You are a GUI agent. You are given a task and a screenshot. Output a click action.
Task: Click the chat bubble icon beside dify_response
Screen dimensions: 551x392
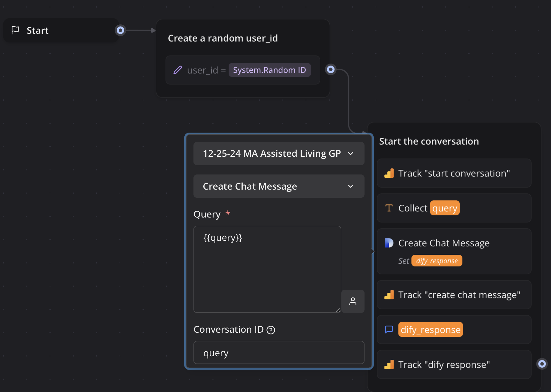pos(389,329)
